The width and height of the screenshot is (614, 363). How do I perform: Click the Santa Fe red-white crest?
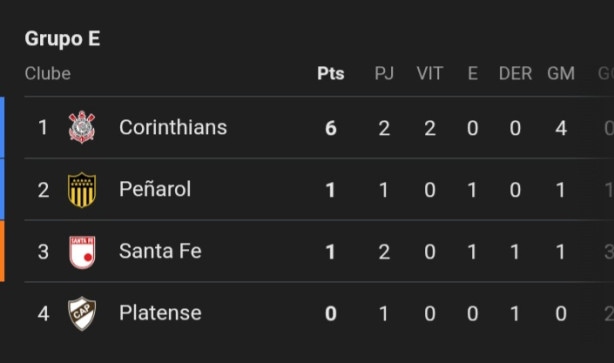tap(82, 252)
